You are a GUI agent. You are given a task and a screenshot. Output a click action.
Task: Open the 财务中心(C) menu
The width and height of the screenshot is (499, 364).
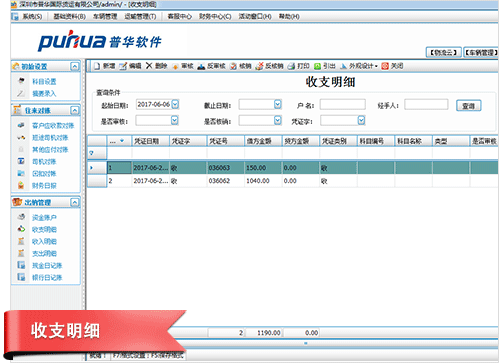tap(215, 16)
